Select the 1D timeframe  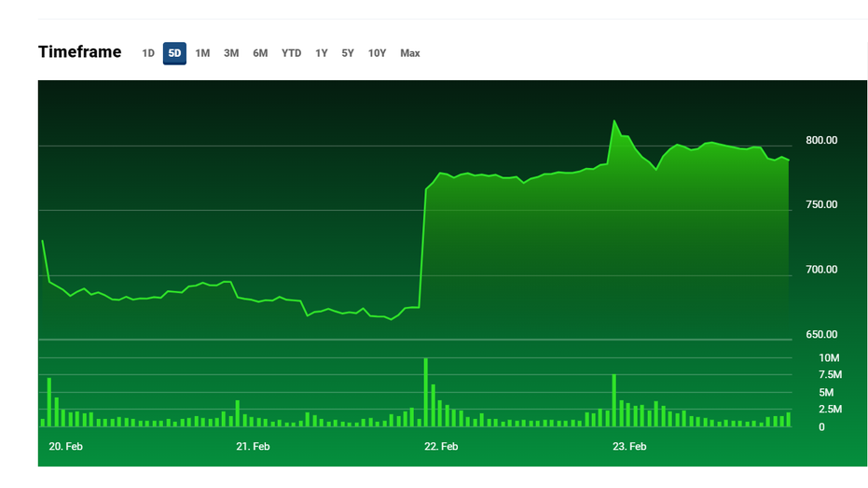coord(148,53)
